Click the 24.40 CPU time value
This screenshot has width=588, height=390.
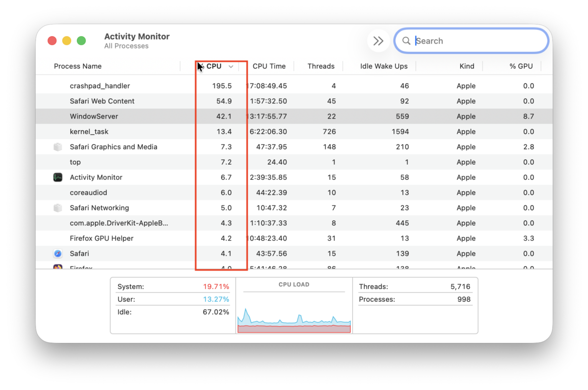pos(277,162)
